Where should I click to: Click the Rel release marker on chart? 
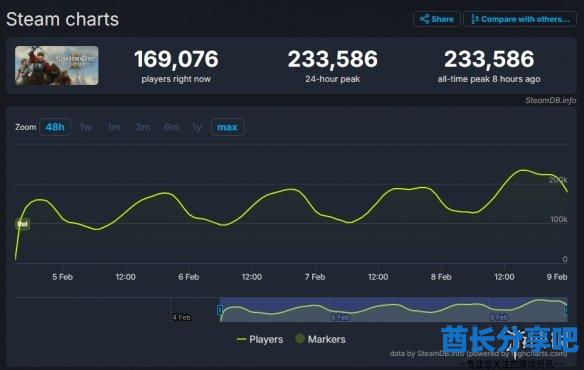click(23, 224)
